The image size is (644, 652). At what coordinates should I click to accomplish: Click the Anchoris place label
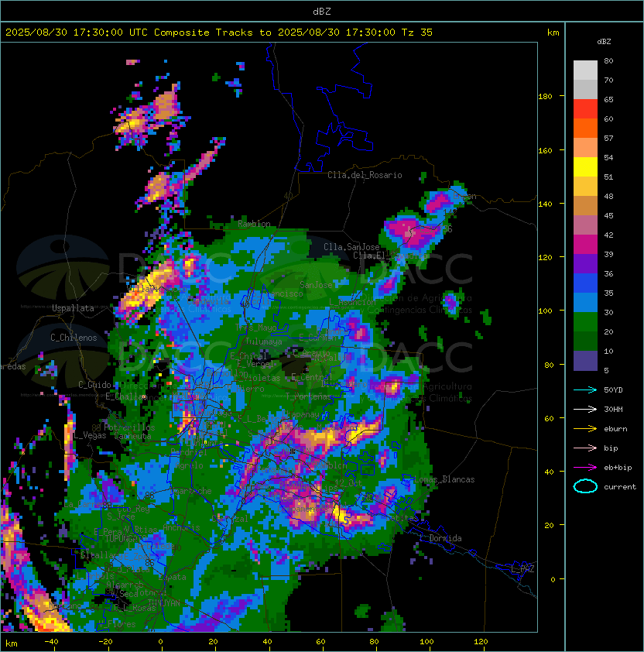click(x=181, y=527)
